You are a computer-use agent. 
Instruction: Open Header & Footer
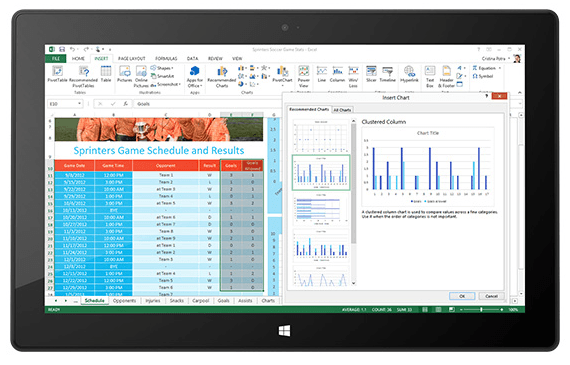(x=446, y=76)
